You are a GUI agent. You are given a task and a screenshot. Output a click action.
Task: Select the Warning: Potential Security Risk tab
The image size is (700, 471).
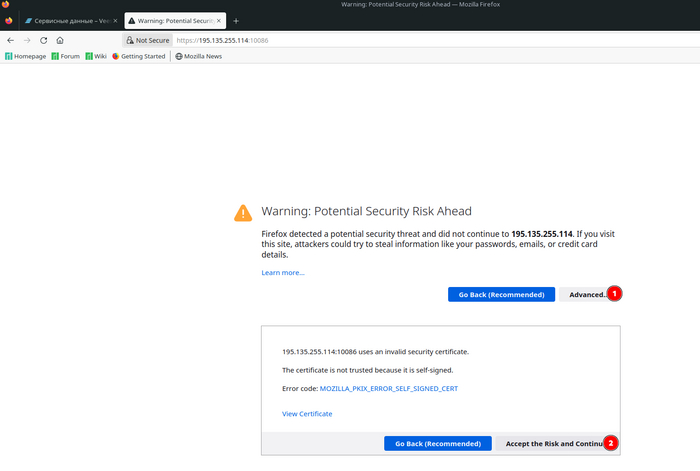[170, 20]
